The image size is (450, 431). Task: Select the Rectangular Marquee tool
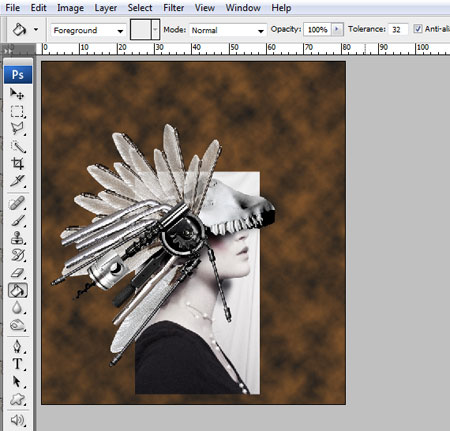(x=17, y=111)
